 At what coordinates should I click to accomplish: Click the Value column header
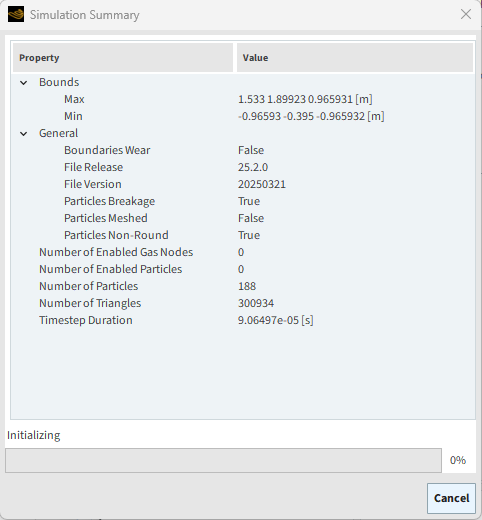tap(355, 58)
